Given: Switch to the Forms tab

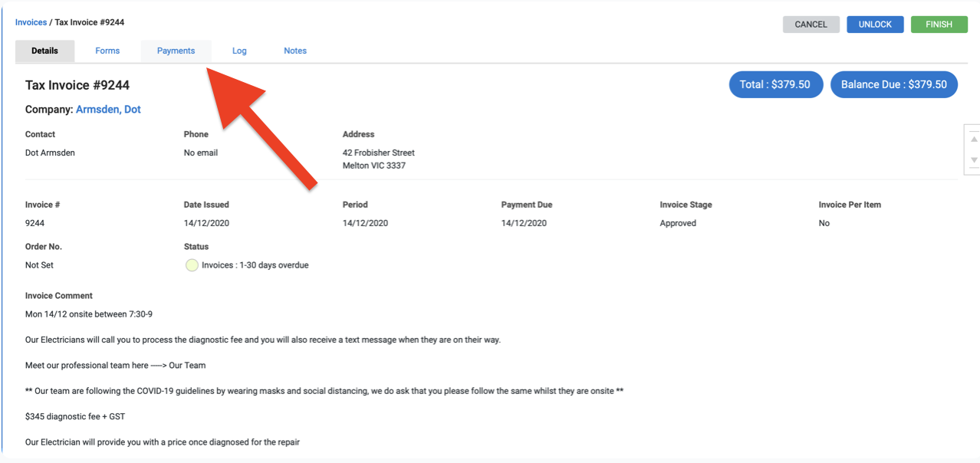Looking at the screenshot, I should pos(107,51).
